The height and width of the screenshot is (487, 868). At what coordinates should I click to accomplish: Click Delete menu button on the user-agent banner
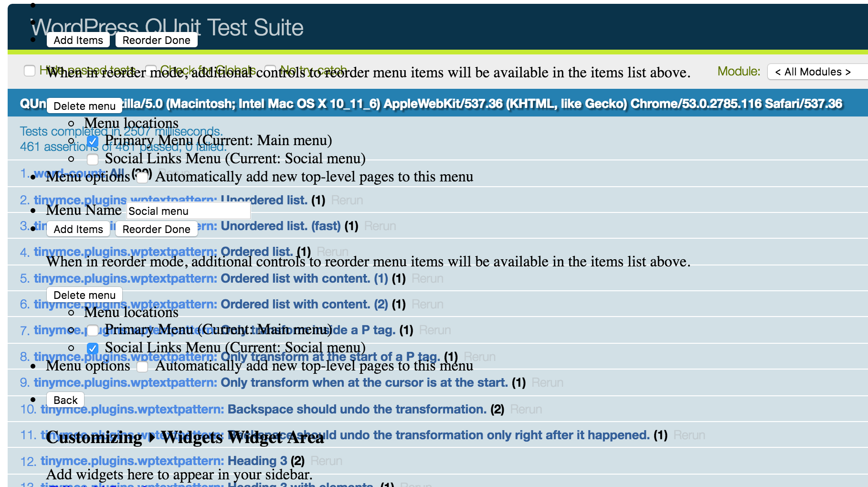coord(85,106)
